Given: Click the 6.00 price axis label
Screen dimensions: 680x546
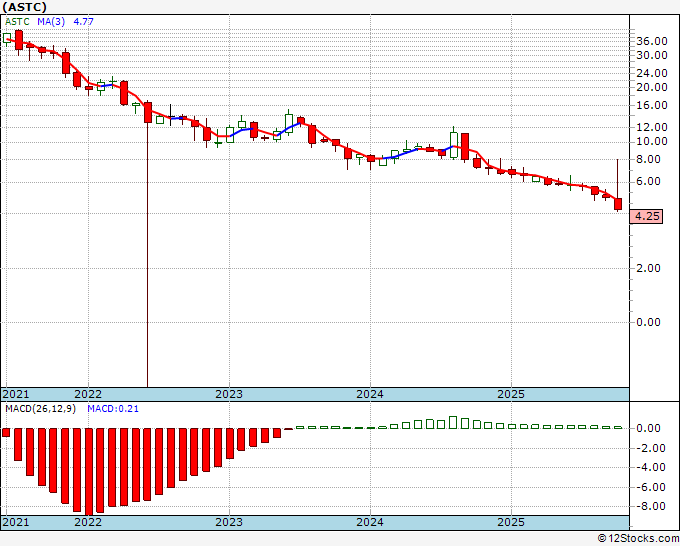Looking at the screenshot, I should pyautogui.click(x=648, y=181).
